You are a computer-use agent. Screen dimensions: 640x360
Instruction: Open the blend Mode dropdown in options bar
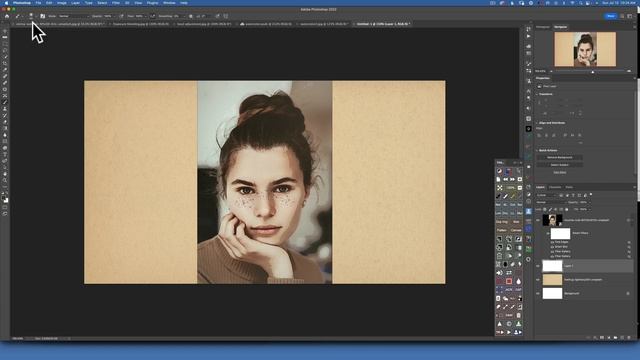tap(73, 16)
